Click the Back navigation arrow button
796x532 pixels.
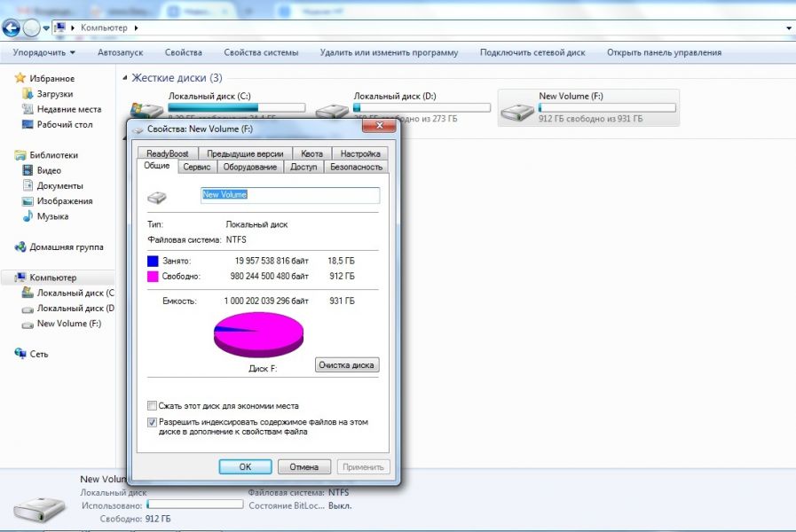click(x=12, y=27)
